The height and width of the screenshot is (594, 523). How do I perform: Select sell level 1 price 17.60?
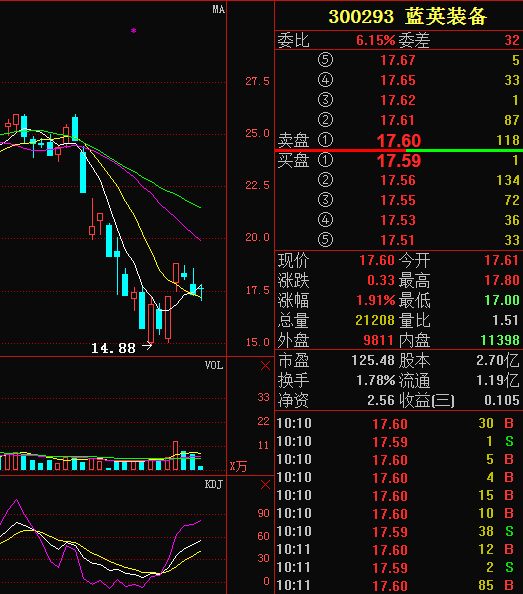[x=398, y=141]
